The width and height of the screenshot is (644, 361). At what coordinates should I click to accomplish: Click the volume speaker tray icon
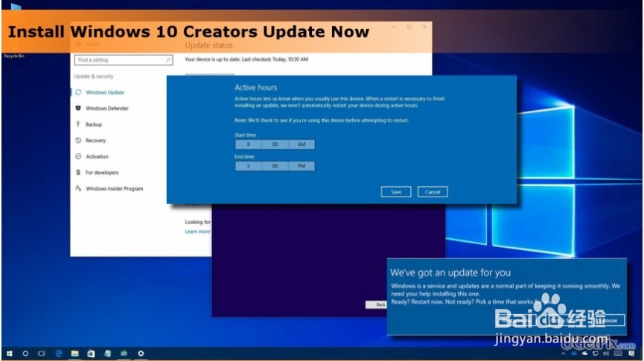click(606, 354)
